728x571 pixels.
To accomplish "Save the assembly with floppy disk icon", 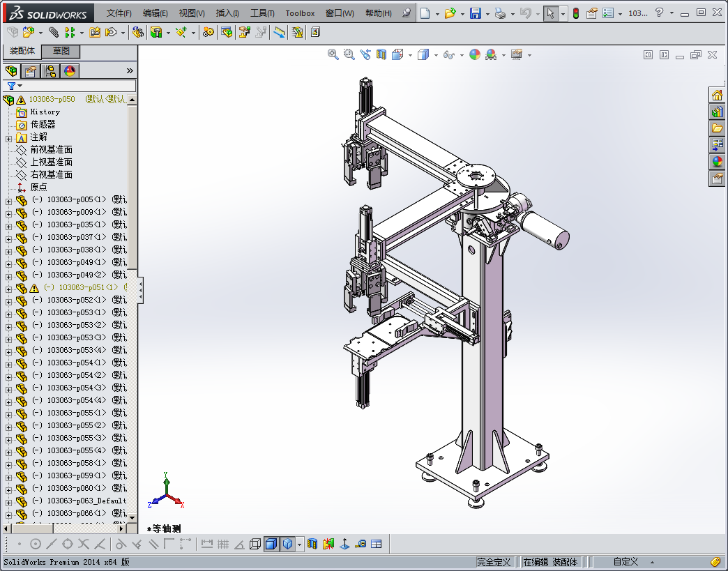I will tap(475, 13).
